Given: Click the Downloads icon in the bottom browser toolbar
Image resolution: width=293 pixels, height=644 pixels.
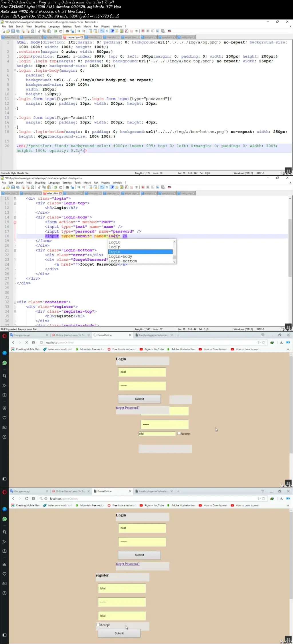Looking at the screenshot, I should point(281,498).
